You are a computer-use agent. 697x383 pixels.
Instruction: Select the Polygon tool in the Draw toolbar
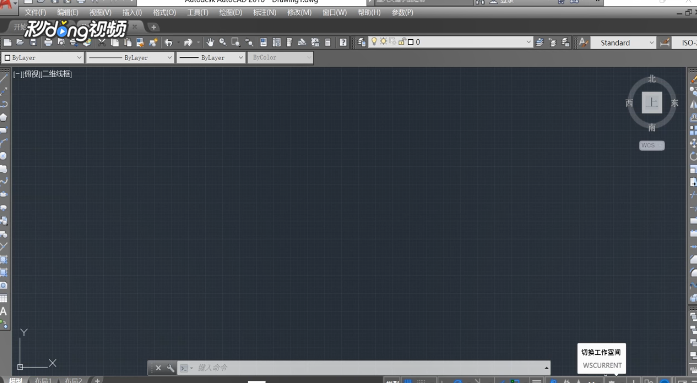[x=4, y=117]
